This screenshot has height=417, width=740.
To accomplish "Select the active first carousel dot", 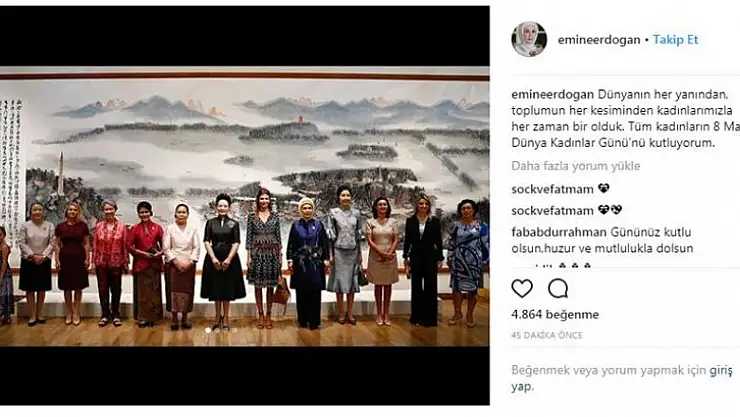I will 208,330.
